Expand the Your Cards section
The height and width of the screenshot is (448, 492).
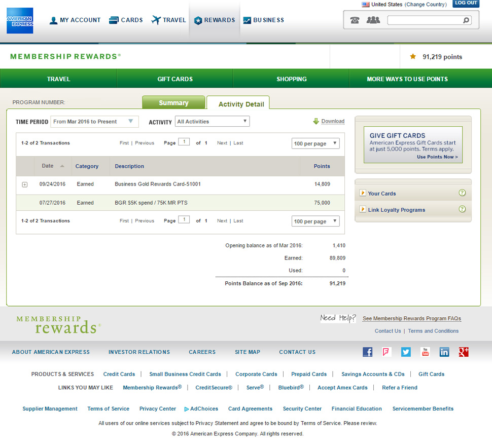tap(363, 193)
